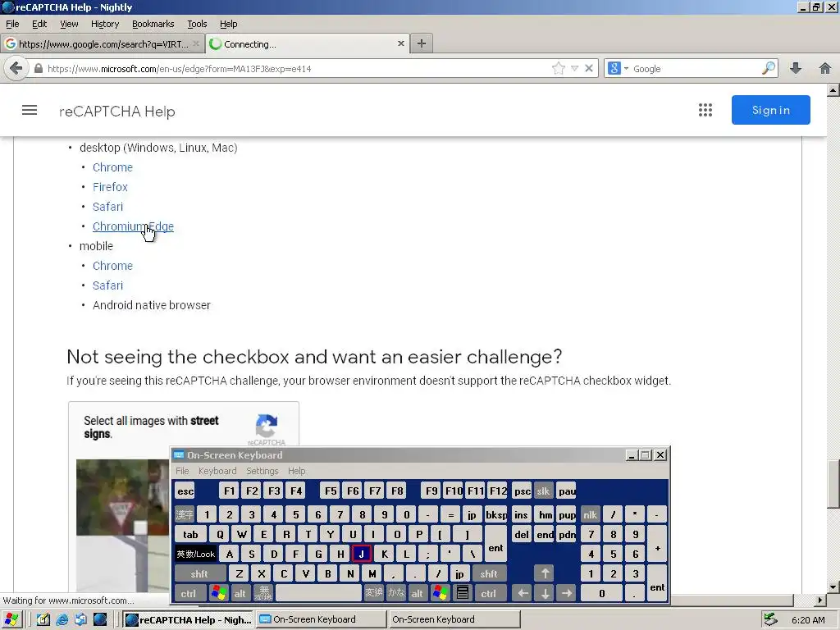The image size is (840, 630).
Task: Stop loading with the address bar X
Action: point(589,69)
